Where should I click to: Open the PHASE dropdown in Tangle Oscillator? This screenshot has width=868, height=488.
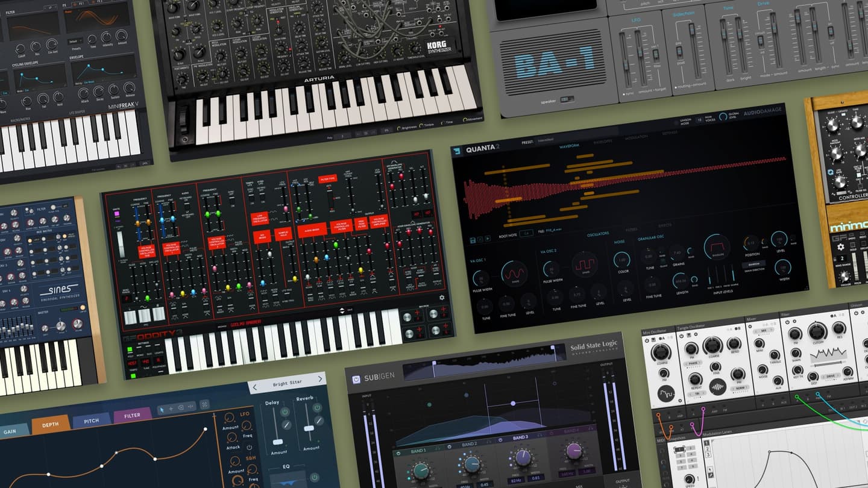(x=693, y=363)
